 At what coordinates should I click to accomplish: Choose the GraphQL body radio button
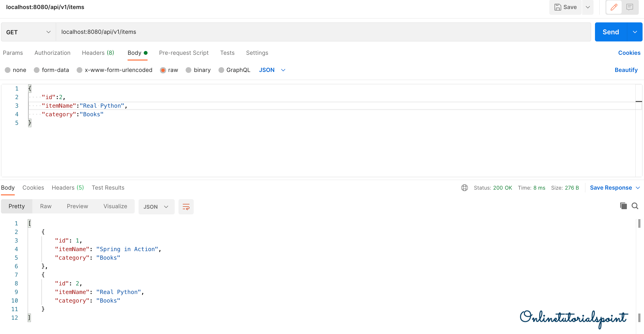click(221, 70)
